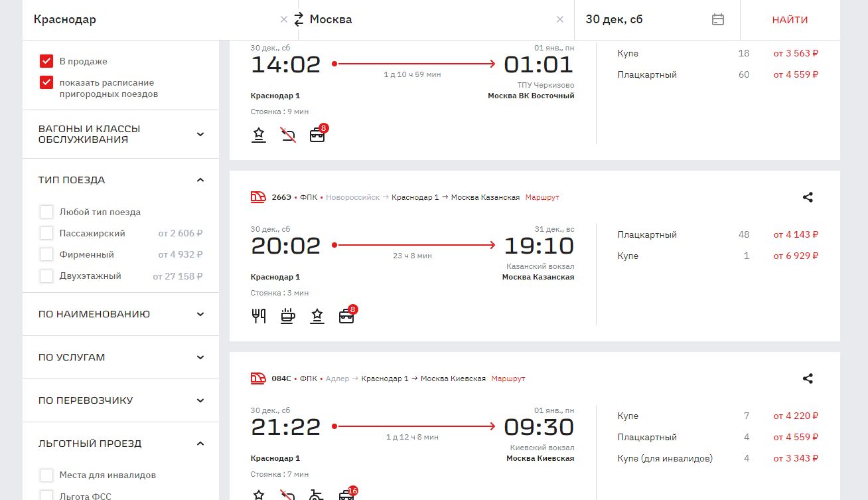
Task: Expand По наименованию filter section
Action: click(200, 314)
